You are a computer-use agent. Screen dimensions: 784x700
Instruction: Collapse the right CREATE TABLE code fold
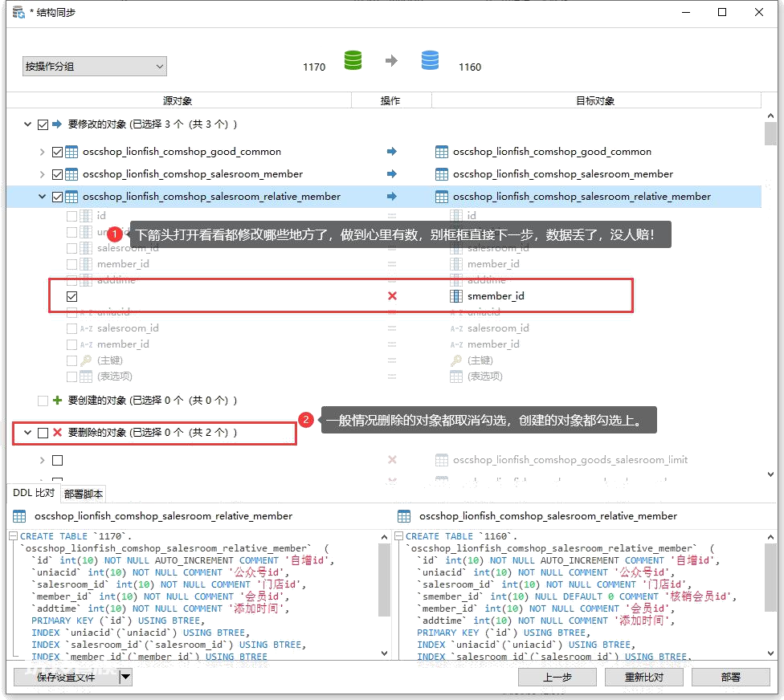(398, 536)
